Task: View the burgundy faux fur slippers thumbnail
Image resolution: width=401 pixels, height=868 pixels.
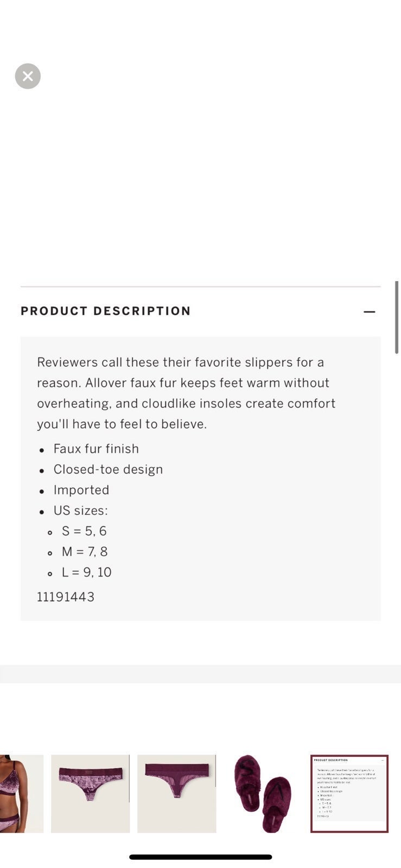Action: pos(263,794)
